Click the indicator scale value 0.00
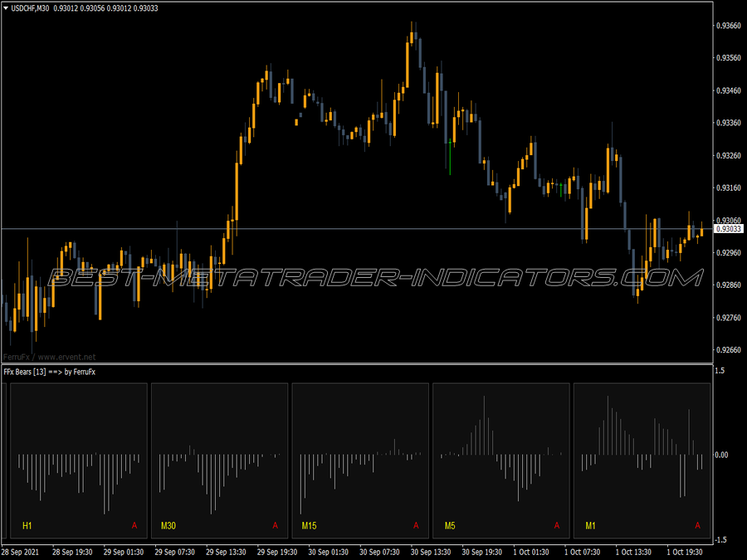 point(722,455)
